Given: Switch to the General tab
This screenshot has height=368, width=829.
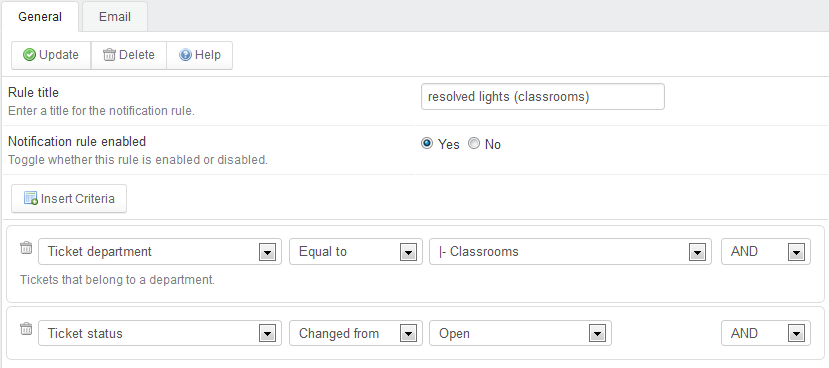Looking at the screenshot, I should point(40,17).
